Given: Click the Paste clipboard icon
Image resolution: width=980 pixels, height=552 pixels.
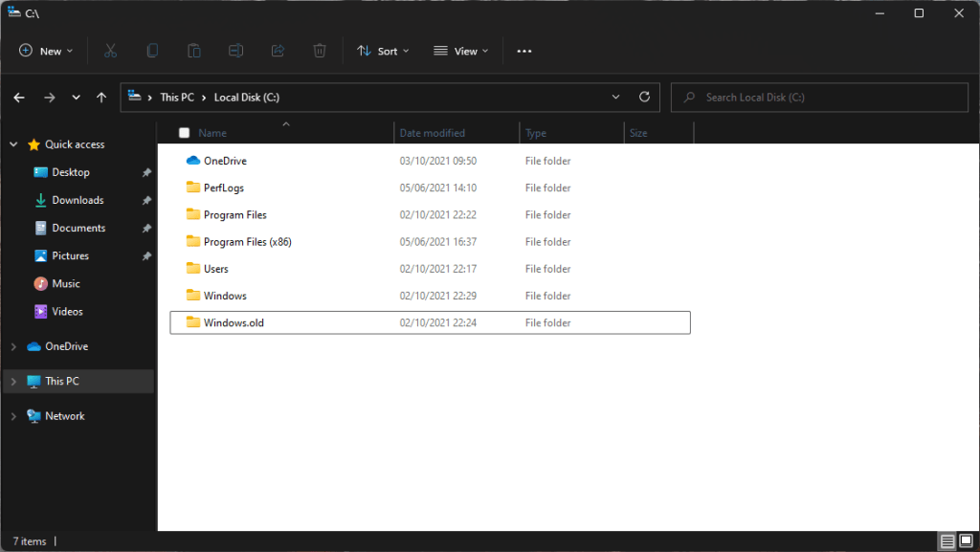Looking at the screenshot, I should click(194, 51).
